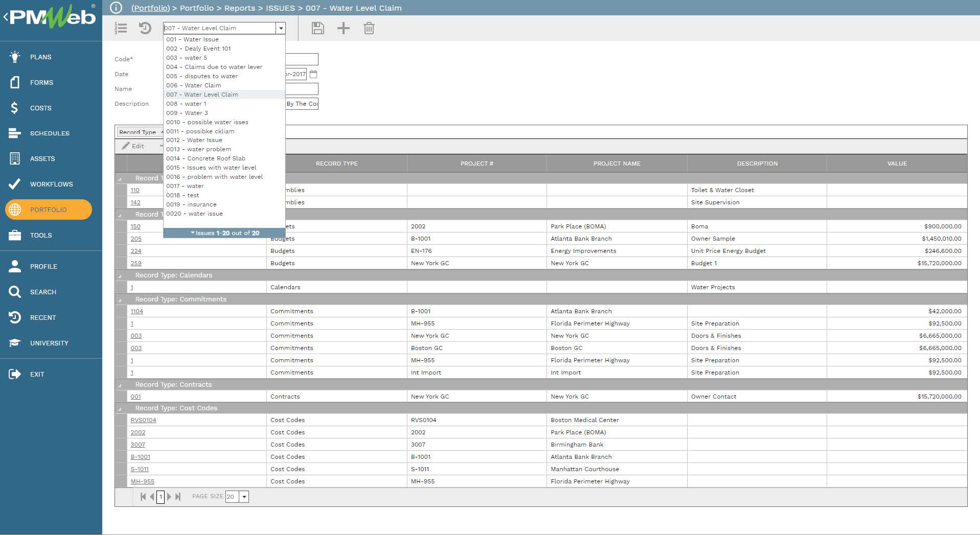Open SEARCH from the left panel
Screen dimensions: 980x535
(x=43, y=292)
